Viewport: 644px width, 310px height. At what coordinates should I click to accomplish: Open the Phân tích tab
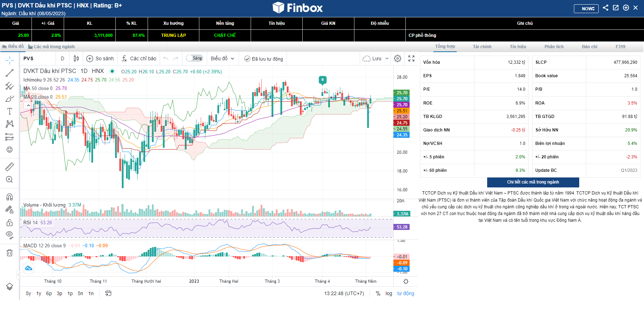(x=554, y=47)
